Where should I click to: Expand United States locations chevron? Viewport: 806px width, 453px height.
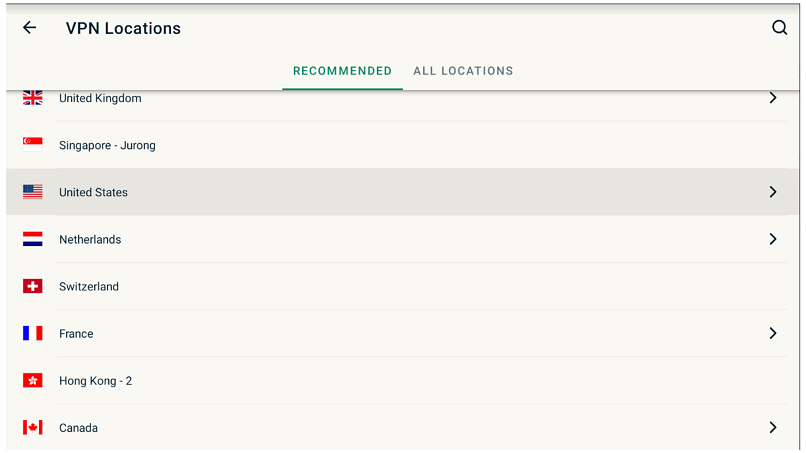(x=773, y=192)
